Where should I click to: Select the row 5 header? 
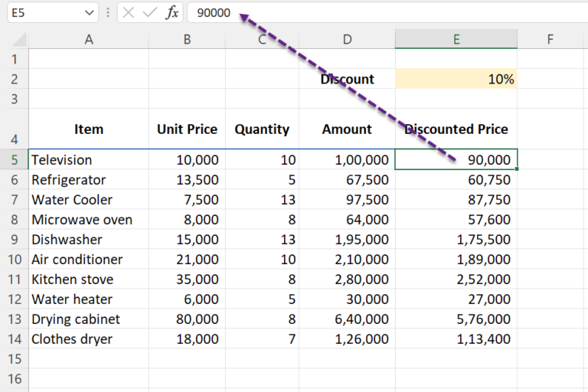15,159
